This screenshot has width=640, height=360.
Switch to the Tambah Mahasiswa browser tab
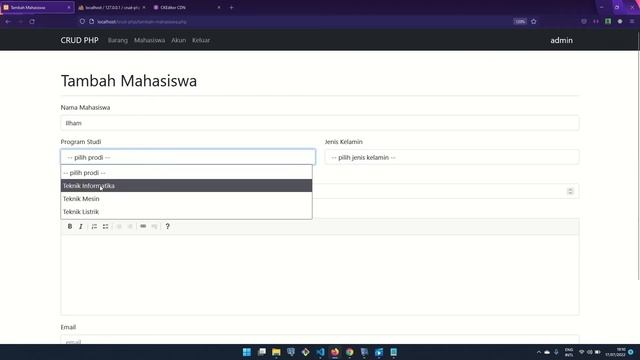pyautogui.click(x=37, y=7)
